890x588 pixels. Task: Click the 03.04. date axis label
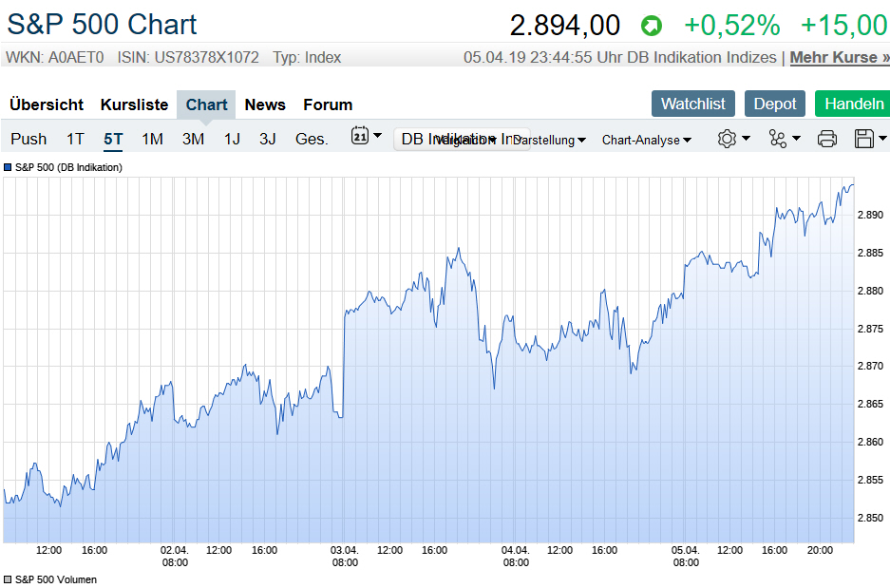click(345, 550)
